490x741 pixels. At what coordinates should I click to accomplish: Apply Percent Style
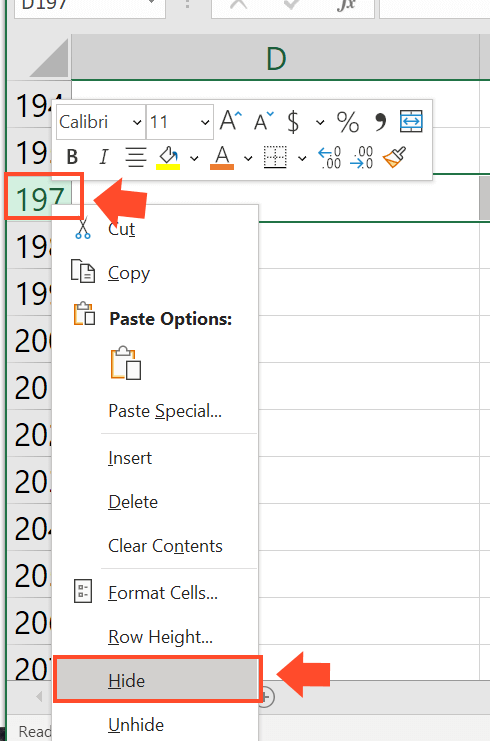[x=348, y=122]
